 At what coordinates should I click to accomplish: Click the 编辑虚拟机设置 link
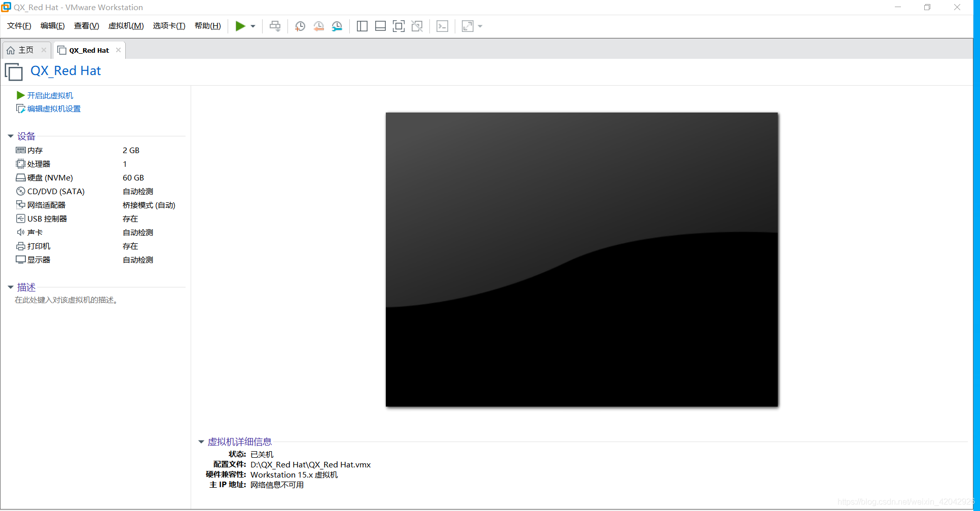pyautogui.click(x=54, y=108)
